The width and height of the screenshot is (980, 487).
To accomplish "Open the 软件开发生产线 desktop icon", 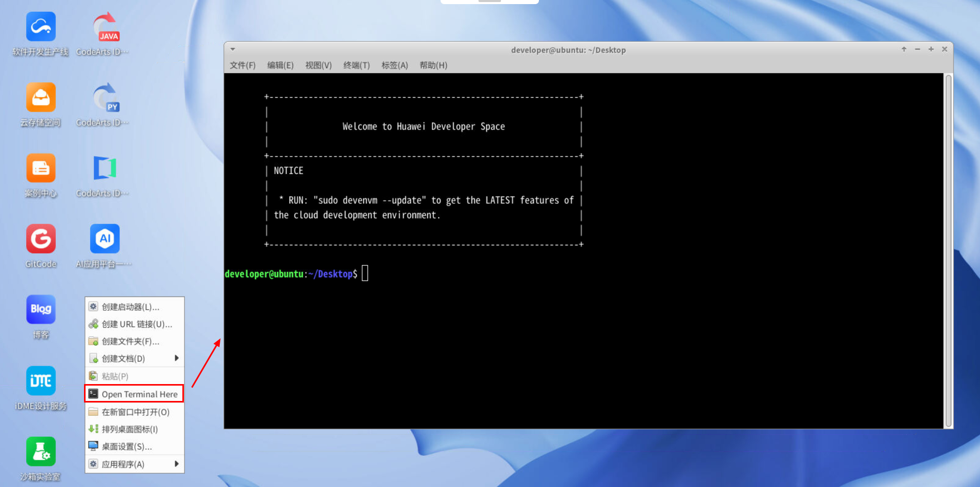I will [40, 27].
